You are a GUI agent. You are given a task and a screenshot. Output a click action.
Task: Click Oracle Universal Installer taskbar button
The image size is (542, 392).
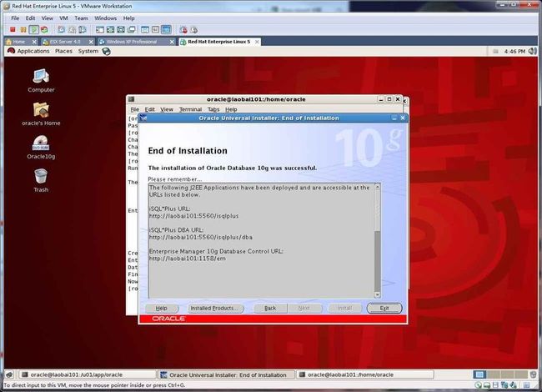[x=227, y=374]
